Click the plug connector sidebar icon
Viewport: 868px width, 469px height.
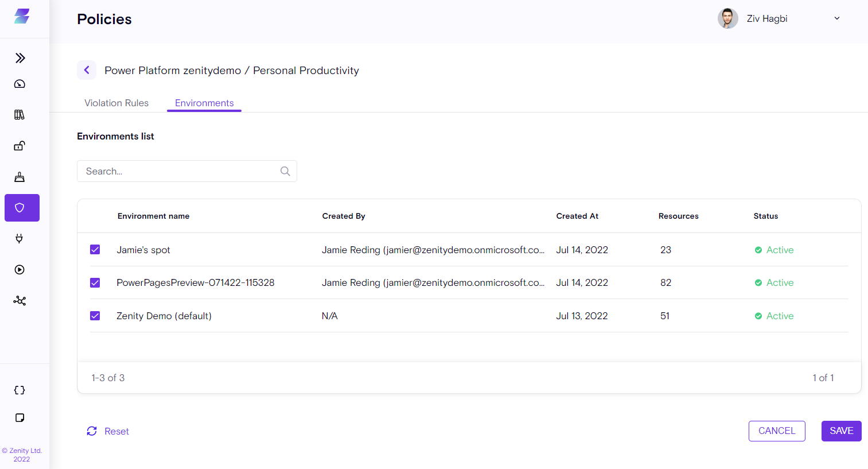tap(20, 239)
